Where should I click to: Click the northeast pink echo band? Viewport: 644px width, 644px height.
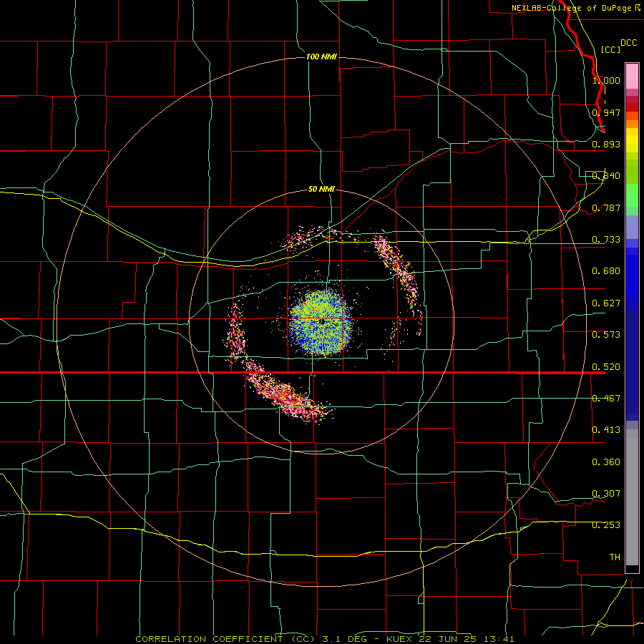click(398, 269)
